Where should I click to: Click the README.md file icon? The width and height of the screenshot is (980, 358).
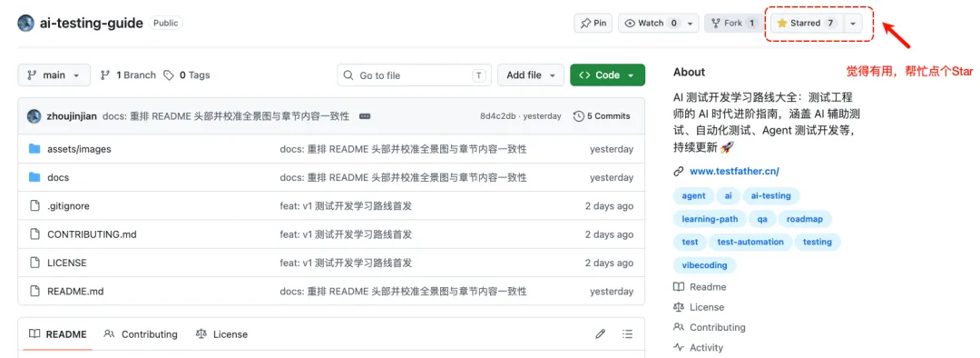pyautogui.click(x=35, y=291)
